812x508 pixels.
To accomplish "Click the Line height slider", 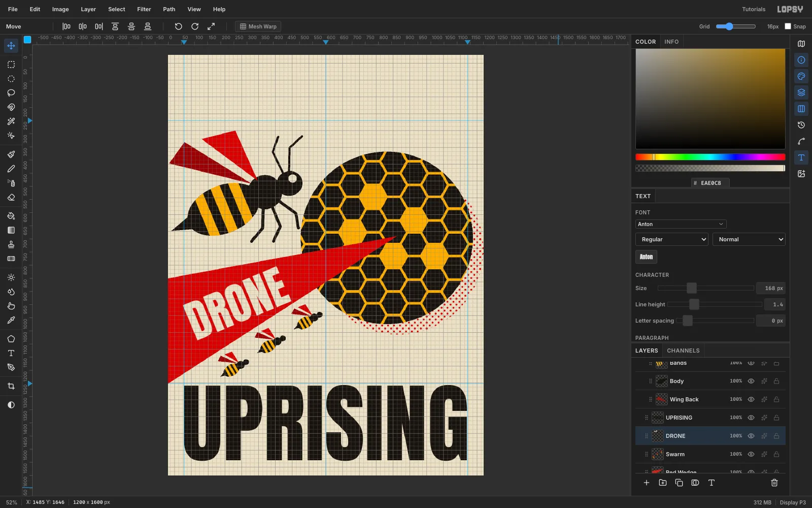I will pos(715,304).
